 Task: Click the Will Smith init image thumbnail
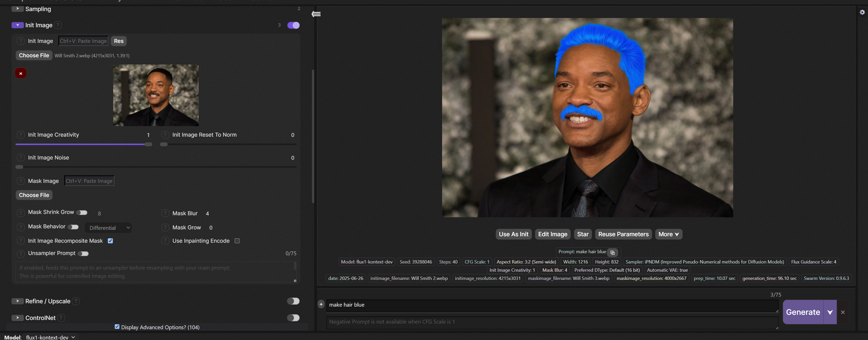156,95
